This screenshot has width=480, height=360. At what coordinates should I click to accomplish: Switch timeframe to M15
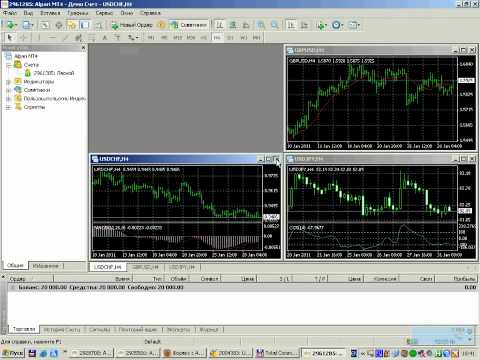pyautogui.click(x=177, y=38)
